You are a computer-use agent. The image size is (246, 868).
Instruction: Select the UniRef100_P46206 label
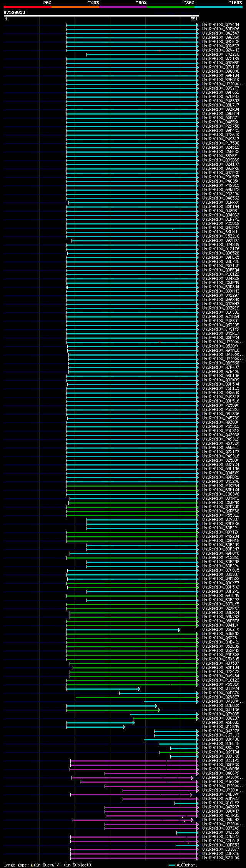click(221, 782)
